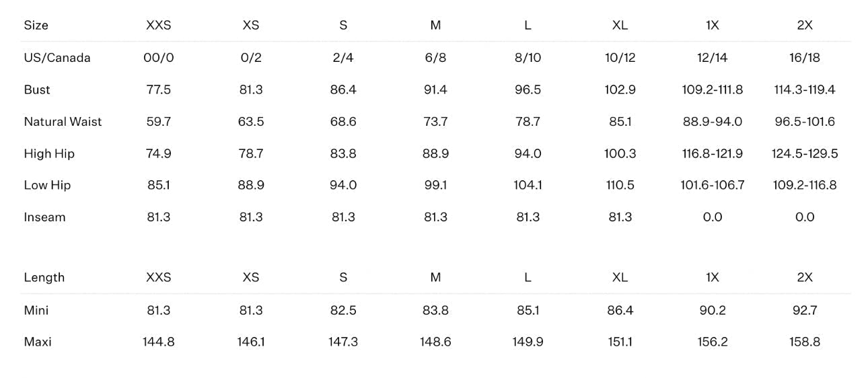The height and width of the screenshot is (378, 868).
Task: Select the Natural Waist row label
Action: (x=63, y=122)
